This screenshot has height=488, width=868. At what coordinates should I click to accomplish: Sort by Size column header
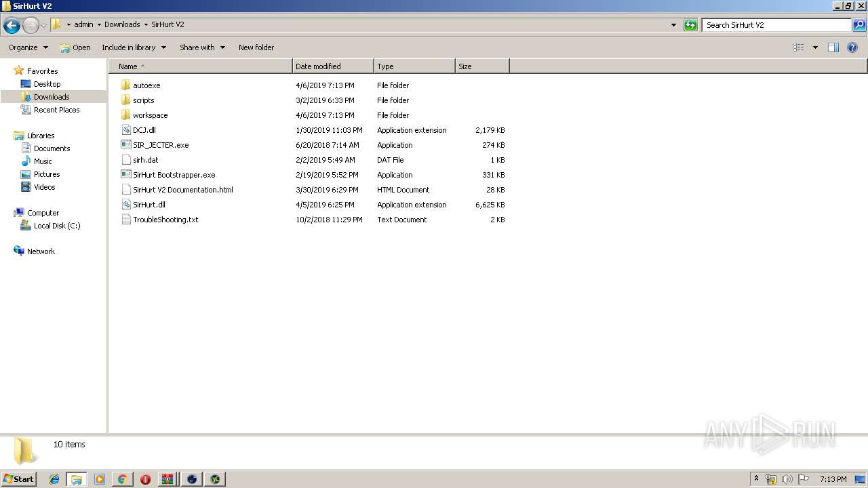pos(482,66)
